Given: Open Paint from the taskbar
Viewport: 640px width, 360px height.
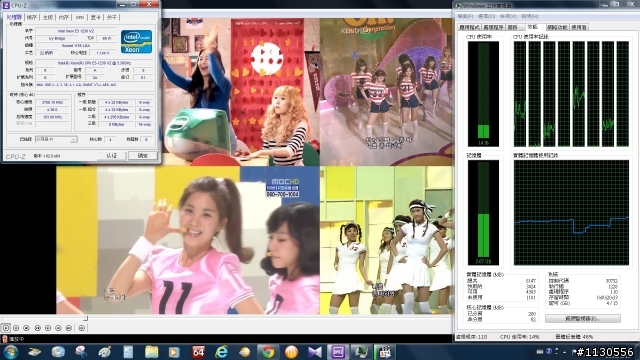Looking at the screenshot, I should pos(105,352).
